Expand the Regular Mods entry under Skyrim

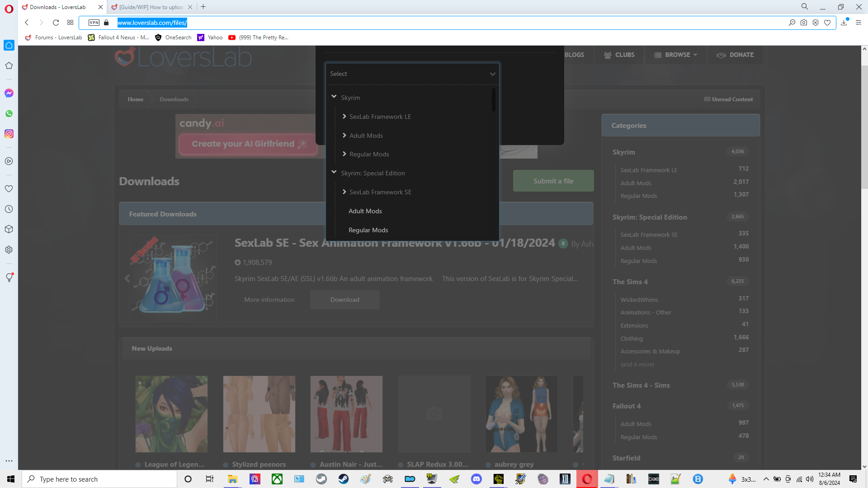pos(344,154)
